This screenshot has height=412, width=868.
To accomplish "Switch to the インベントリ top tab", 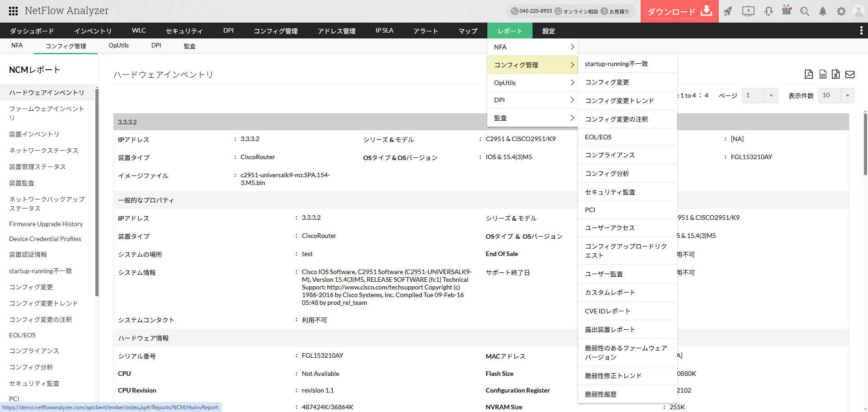I will (x=93, y=31).
